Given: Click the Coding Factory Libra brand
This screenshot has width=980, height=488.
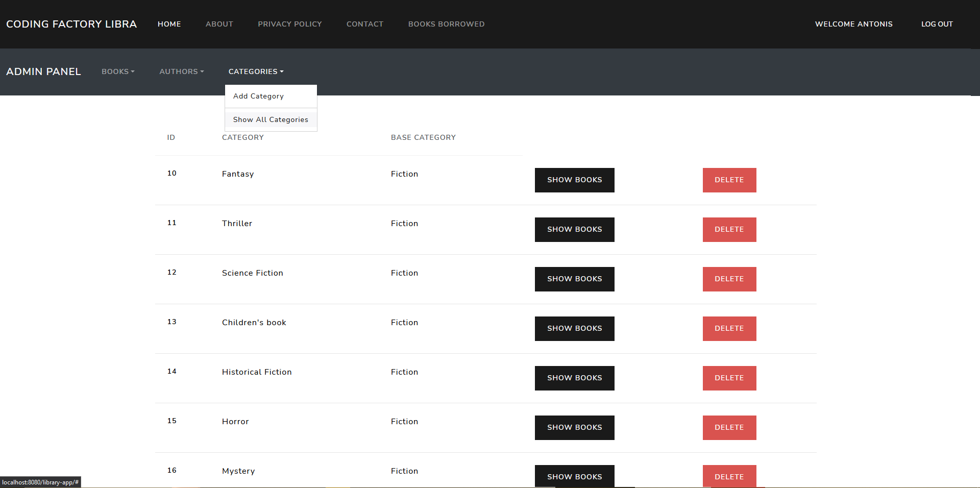Looking at the screenshot, I should click(71, 24).
